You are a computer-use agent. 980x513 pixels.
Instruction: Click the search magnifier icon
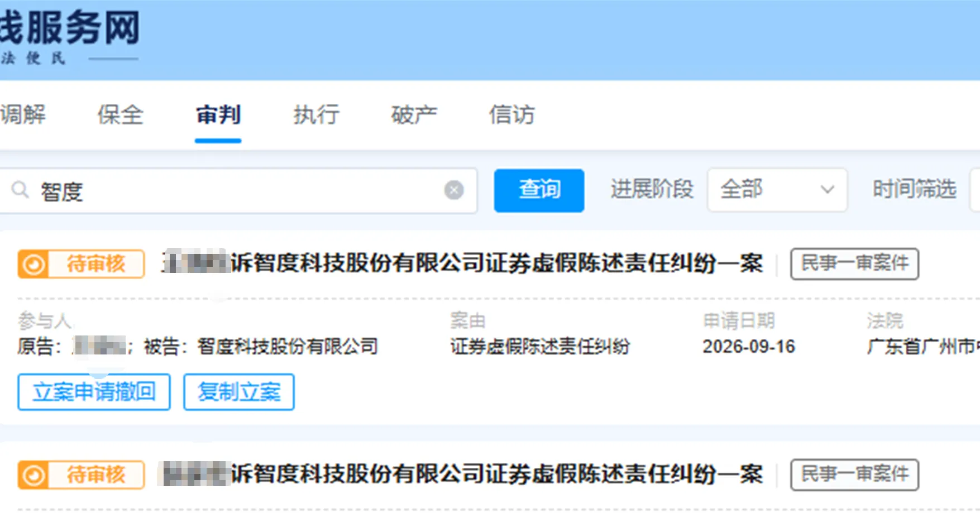[20, 190]
